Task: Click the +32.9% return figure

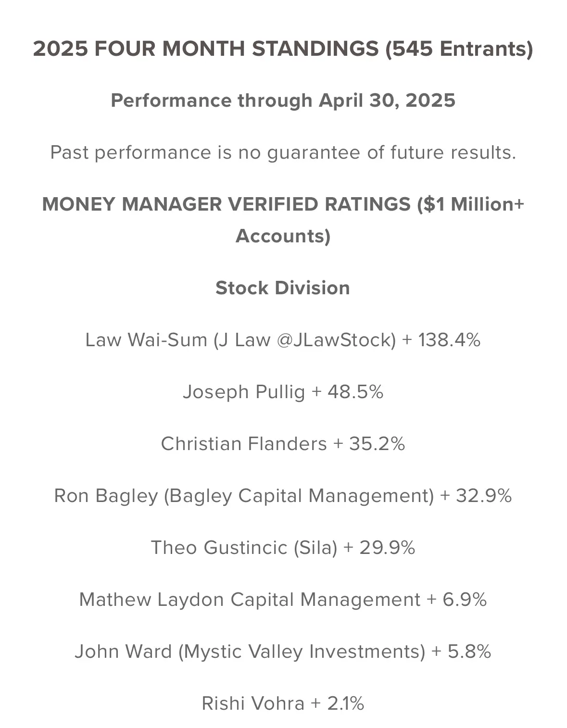Action: (x=476, y=496)
